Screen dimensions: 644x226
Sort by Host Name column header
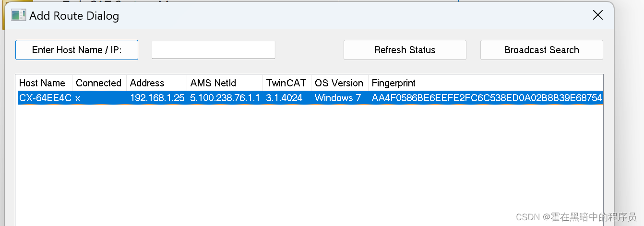[42, 83]
